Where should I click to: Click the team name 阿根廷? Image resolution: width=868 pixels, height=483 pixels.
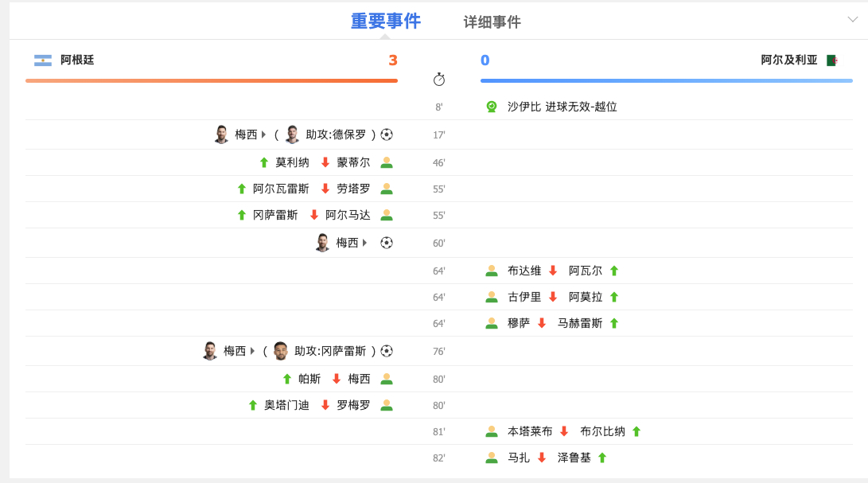click(x=77, y=60)
